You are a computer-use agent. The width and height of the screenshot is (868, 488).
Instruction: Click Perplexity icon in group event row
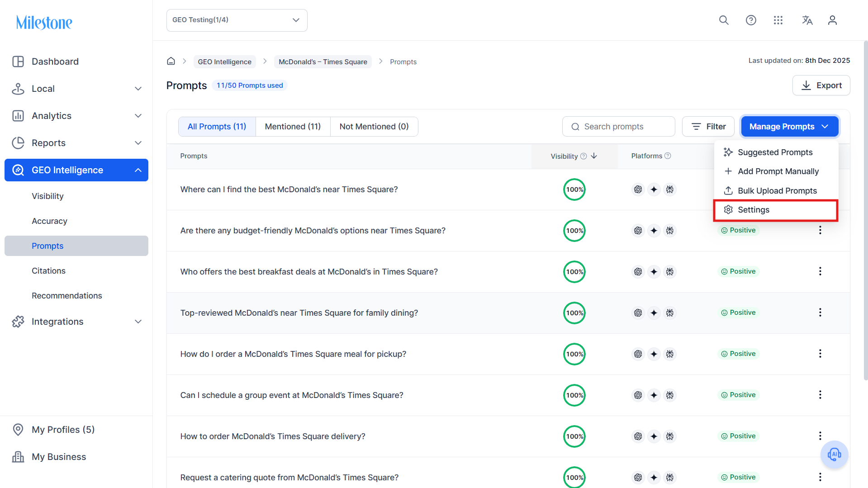click(x=669, y=395)
